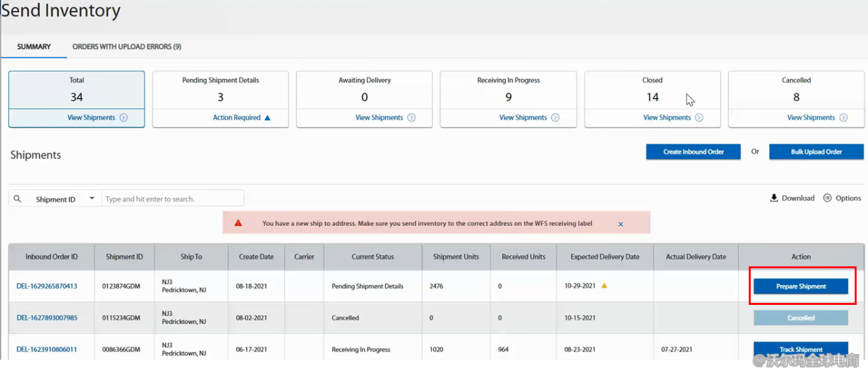Click the Download arrow icon
The width and height of the screenshot is (868, 373).
click(774, 198)
